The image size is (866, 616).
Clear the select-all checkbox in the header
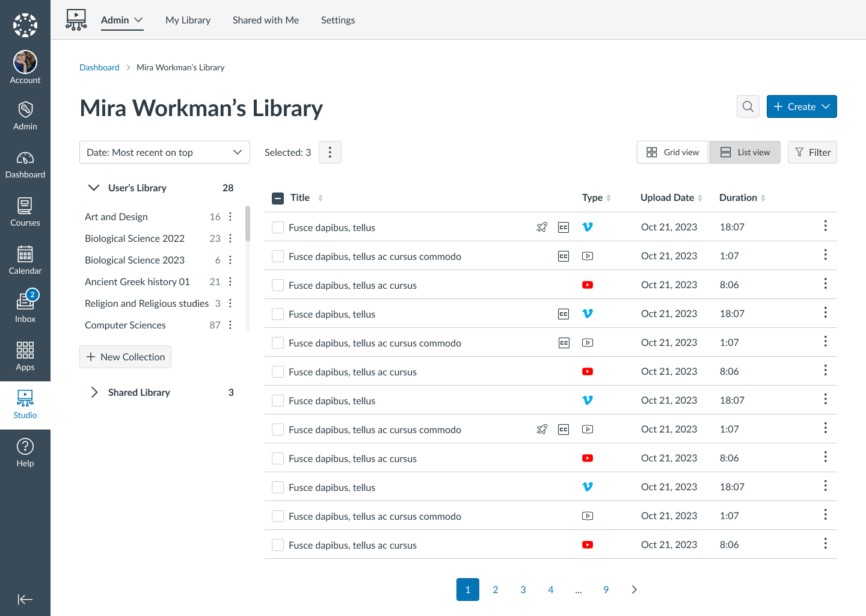pyautogui.click(x=277, y=197)
